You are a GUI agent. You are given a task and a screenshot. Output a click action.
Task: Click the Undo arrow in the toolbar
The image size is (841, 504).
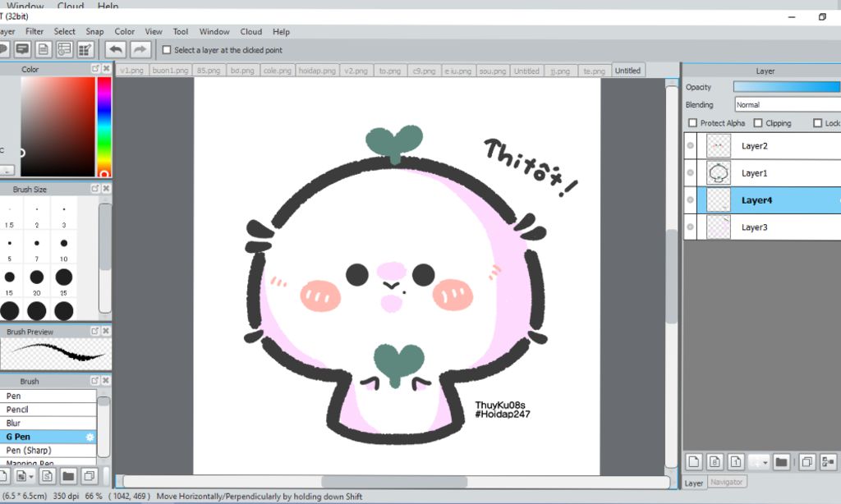(115, 50)
